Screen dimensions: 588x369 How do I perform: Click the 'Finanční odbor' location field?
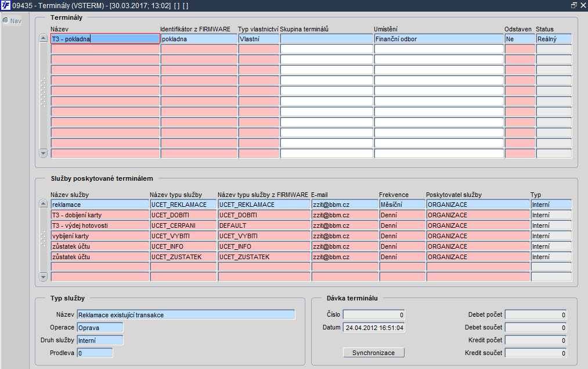(439, 39)
